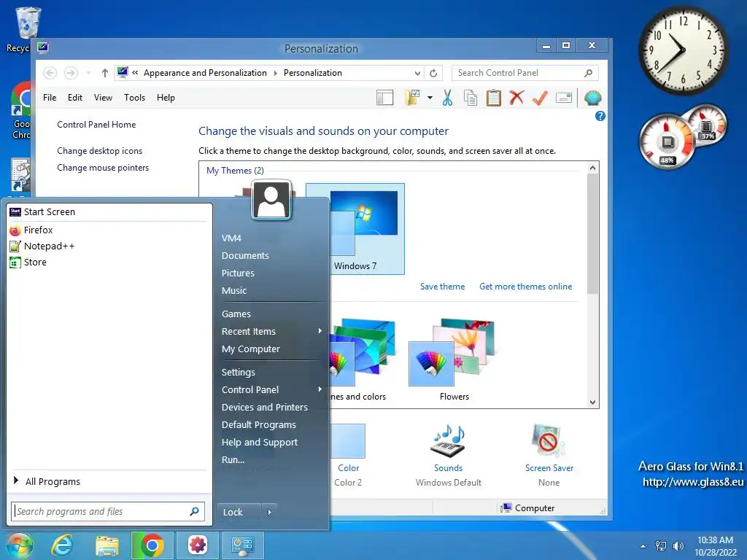This screenshot has width=747, height=560.
Task: Open the folder options dropdown arrow
Action: [x=430, y=98]
